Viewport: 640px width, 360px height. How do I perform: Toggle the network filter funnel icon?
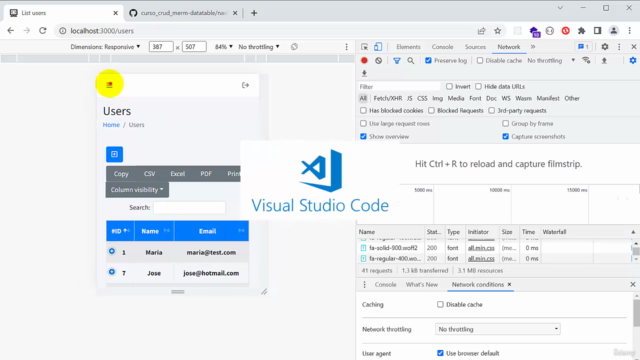click(396, 60)
